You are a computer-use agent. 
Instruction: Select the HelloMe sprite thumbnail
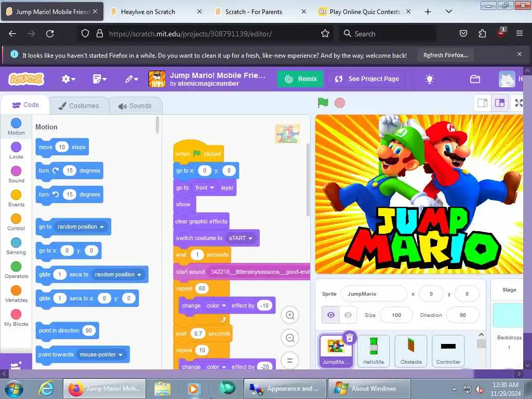[373, 351]
